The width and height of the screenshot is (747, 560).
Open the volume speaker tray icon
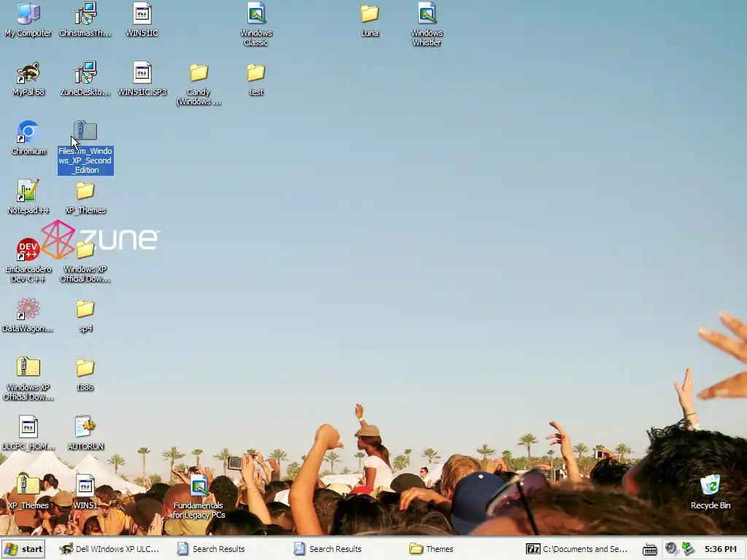pyautogui.click(x=671, y=549)
